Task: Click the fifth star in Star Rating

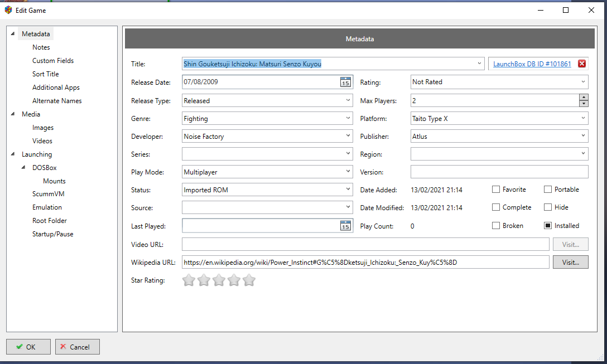Action: (249, 280)
